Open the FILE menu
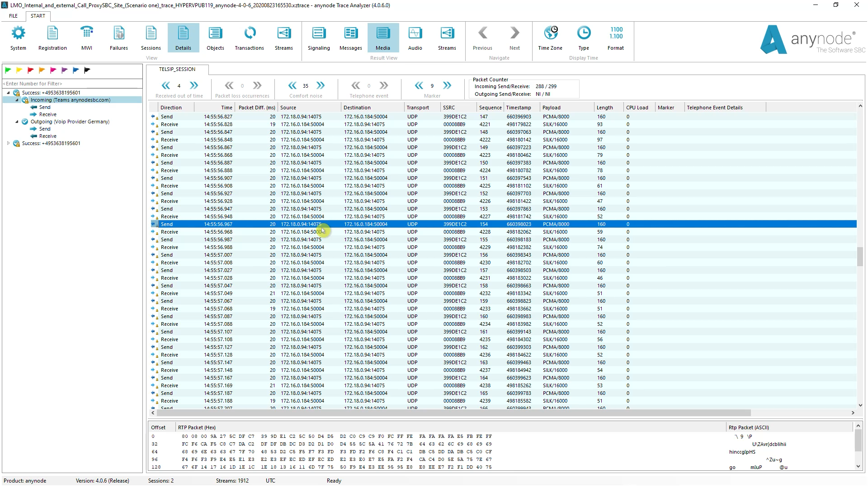This screenshot has height=488, width=868. [x=14, y=16]
